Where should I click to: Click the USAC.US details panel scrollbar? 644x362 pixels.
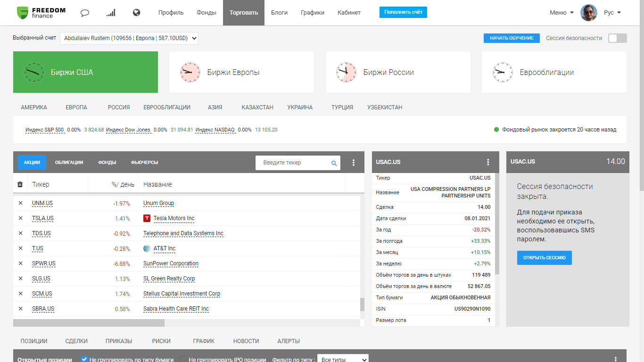point(497,224)
